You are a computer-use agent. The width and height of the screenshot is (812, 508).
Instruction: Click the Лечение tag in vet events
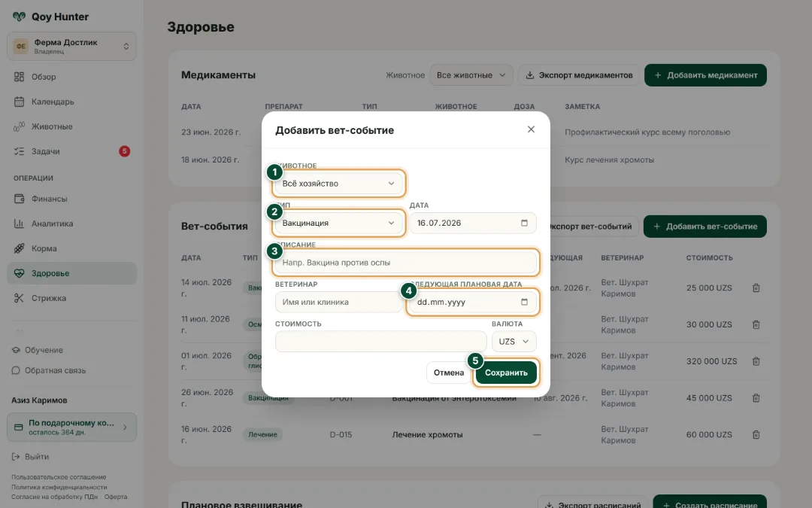[x=262, y=434]
